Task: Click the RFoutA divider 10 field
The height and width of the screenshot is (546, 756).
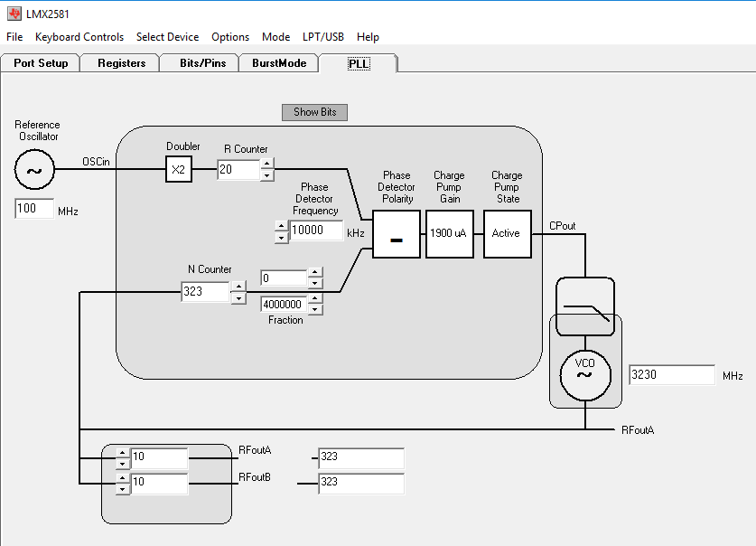Action: click(159, 458)
